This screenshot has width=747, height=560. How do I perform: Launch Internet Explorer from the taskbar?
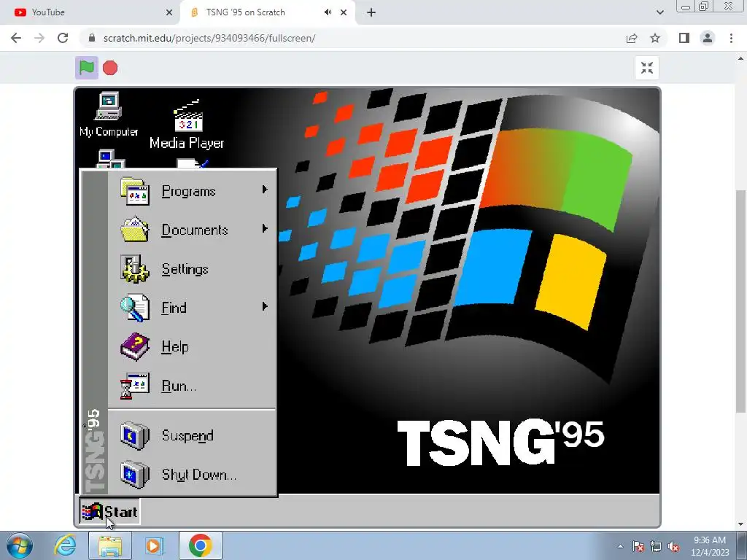(65, 545)
